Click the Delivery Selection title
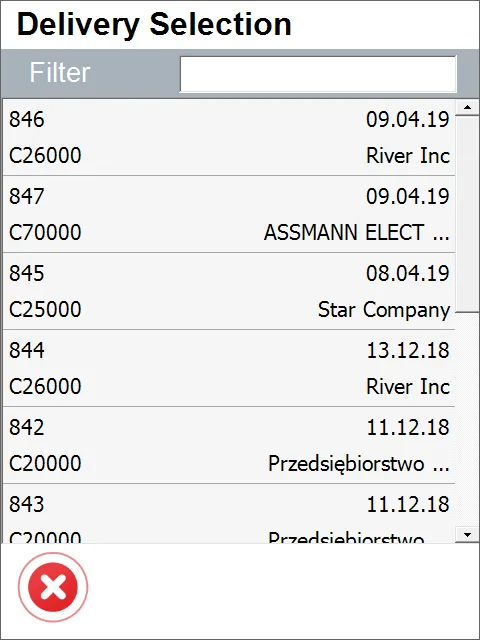 coord(154,24)
